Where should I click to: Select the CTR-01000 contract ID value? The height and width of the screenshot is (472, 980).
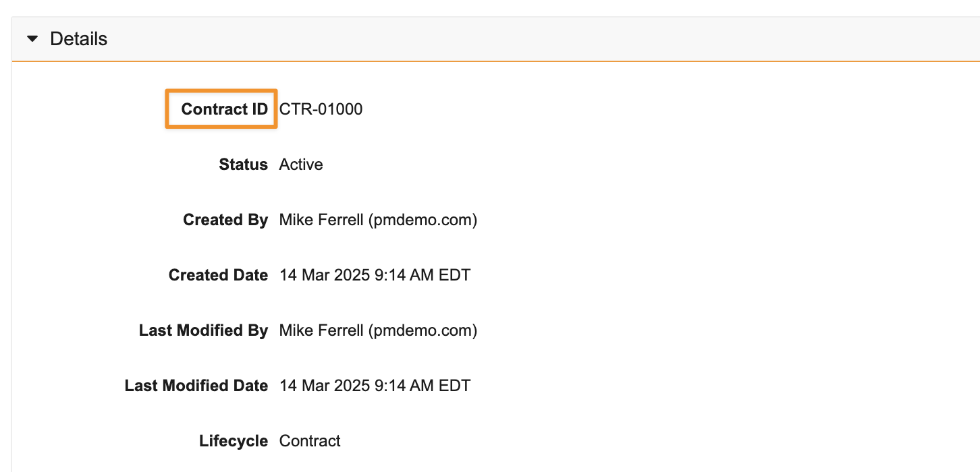click(x=321, y=109)
